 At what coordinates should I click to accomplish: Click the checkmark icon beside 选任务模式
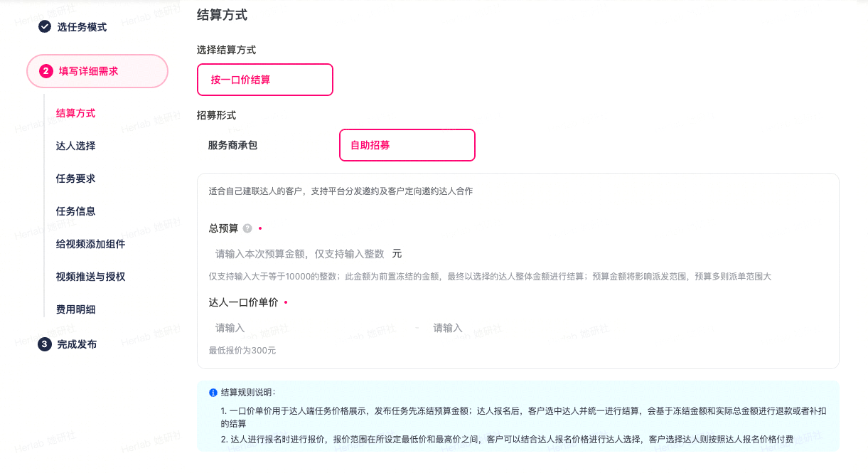coord(45,27)
